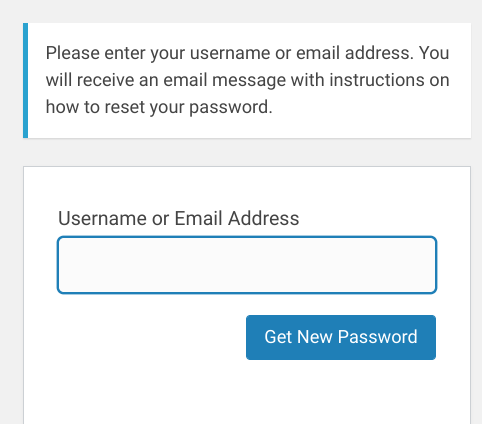Click gray page background above the notice

tap(241, 11)
